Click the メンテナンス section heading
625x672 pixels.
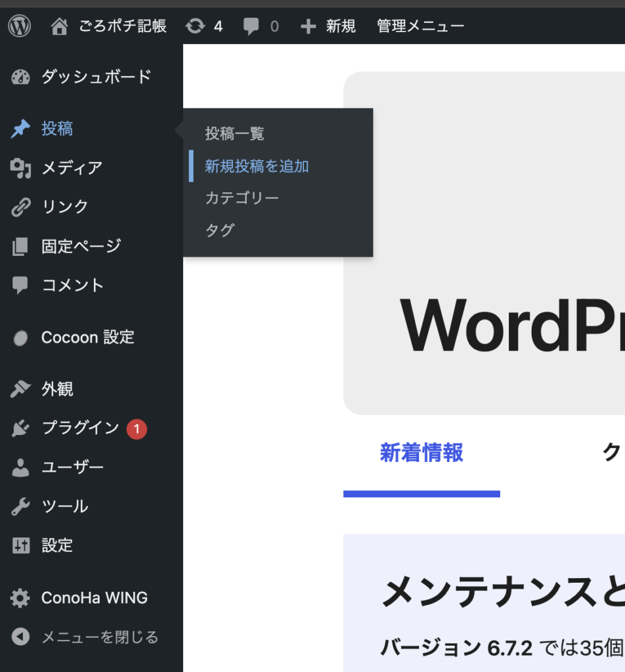(503, 593)
